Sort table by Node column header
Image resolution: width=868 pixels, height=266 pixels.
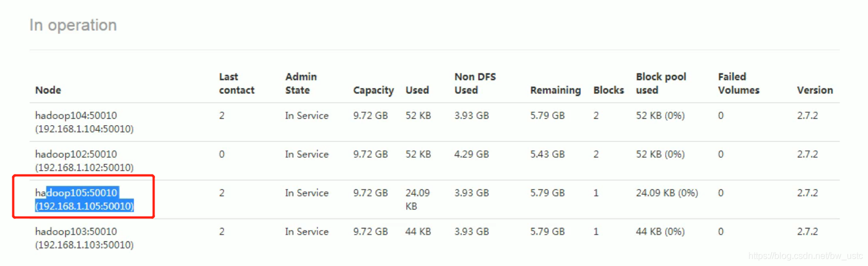click(48, 90)
